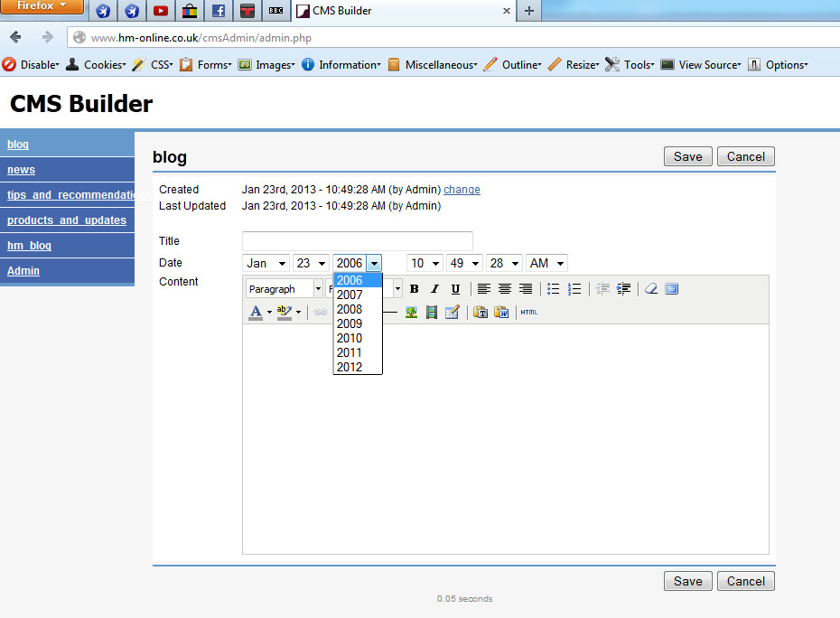Click into the Title text field

(x=357, y=241)
